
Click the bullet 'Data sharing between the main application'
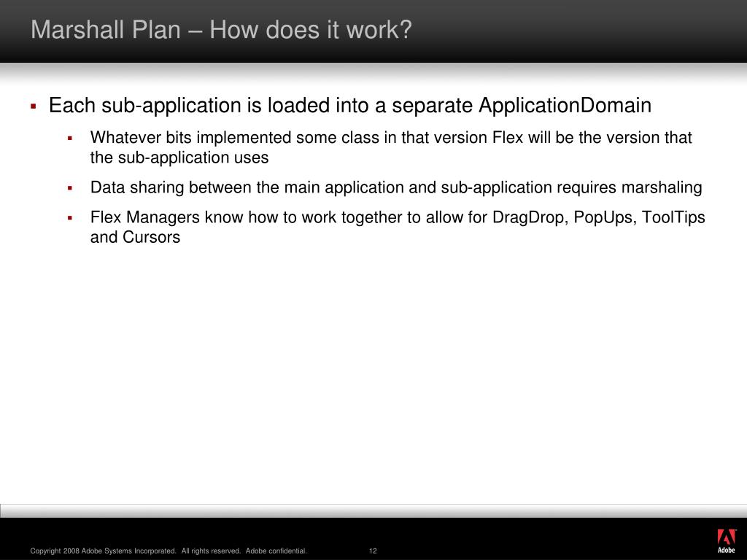247,187
